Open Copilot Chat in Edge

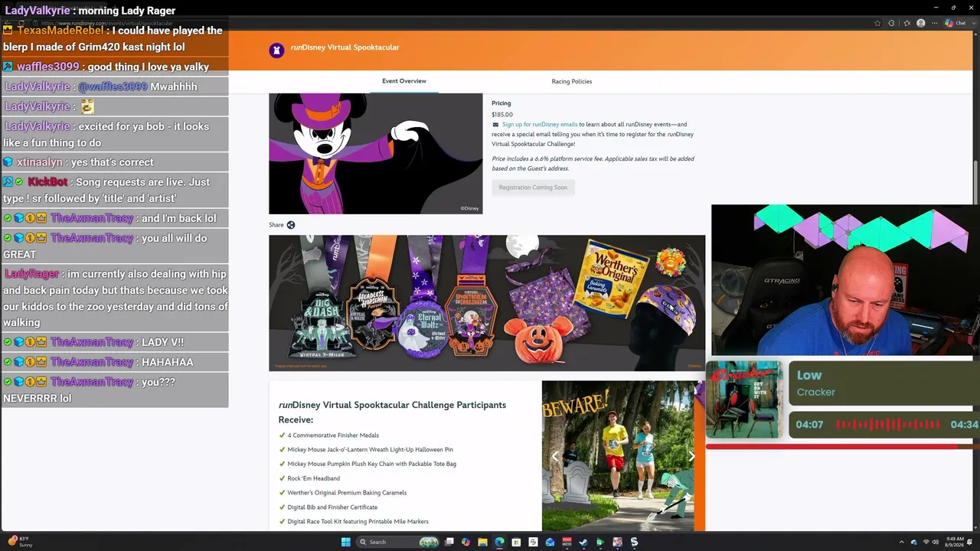click(x=955, y=23)
